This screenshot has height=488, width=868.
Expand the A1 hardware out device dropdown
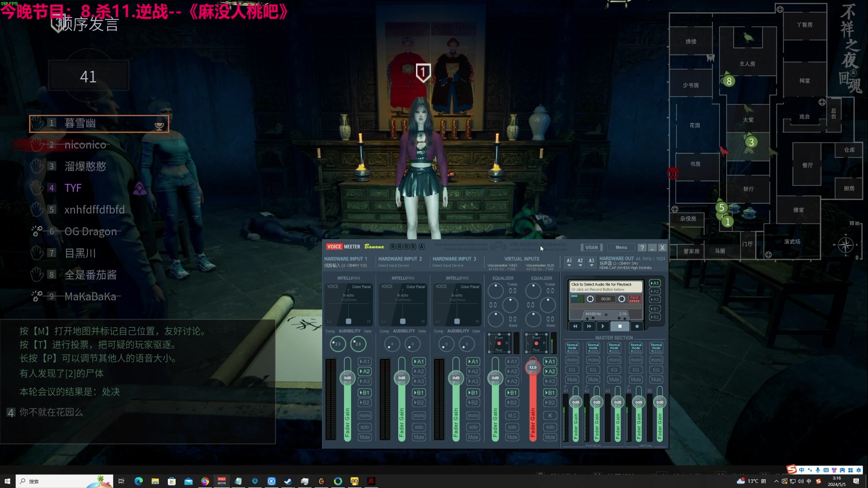569,262
